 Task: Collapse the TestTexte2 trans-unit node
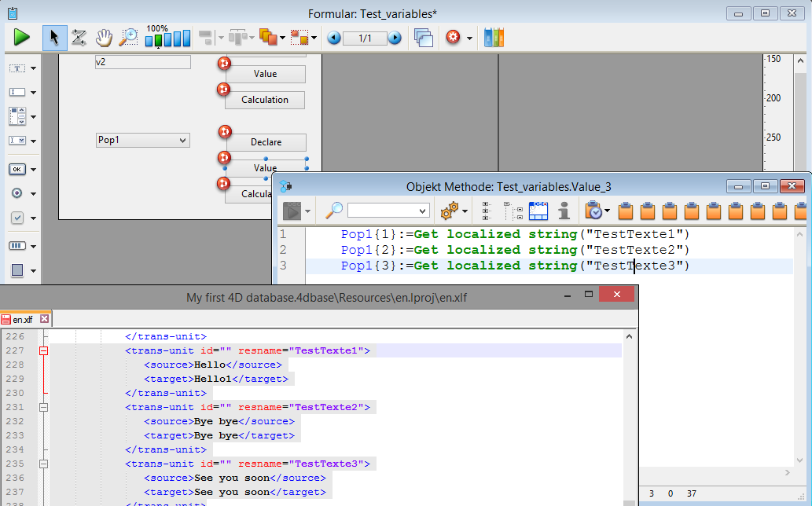tap(44, 407)
